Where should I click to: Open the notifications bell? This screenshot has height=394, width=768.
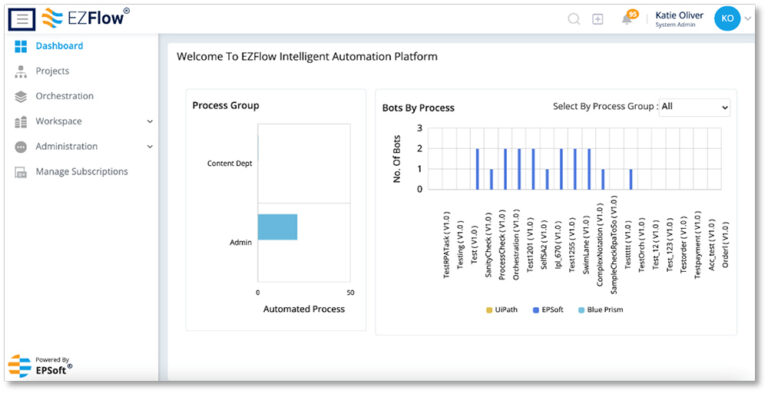pyautogui.click(x=626, y=19)
